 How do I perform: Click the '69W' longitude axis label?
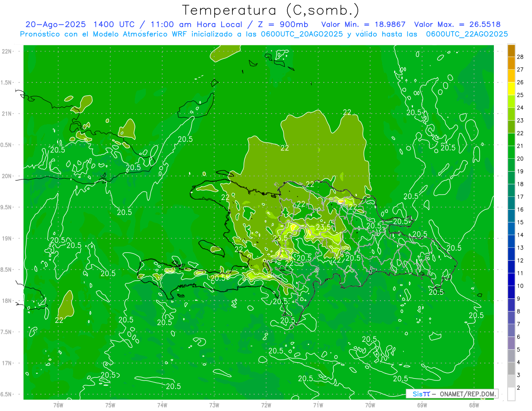[422, 405]
